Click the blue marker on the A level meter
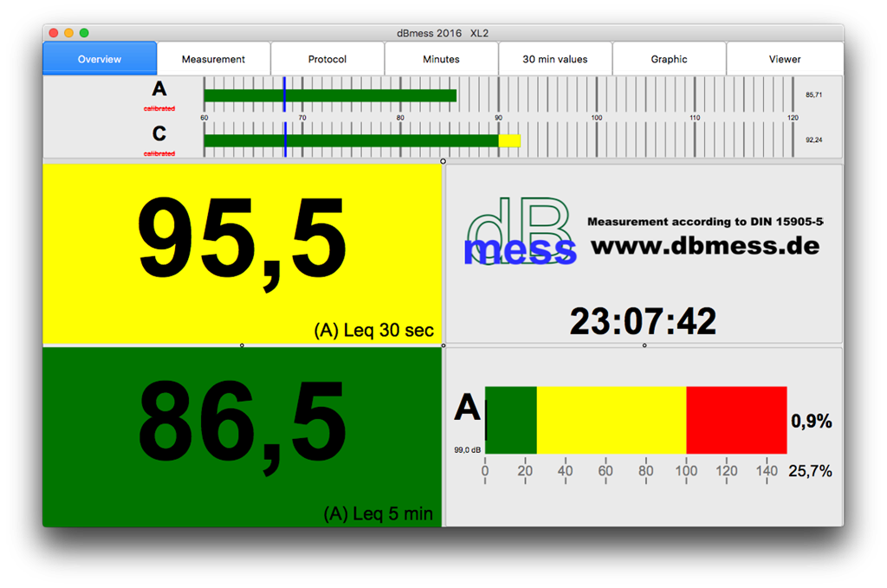This screenshot has width=887, height=588. (x=284, y=94)
